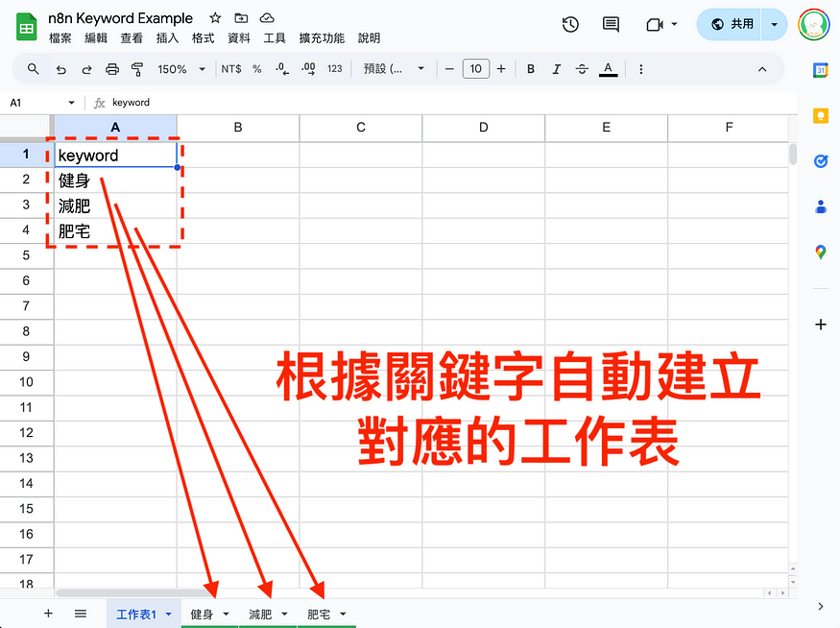Open the zoom 150% dropdown
This screenshot has height=628, width=840.
point(181,69)
